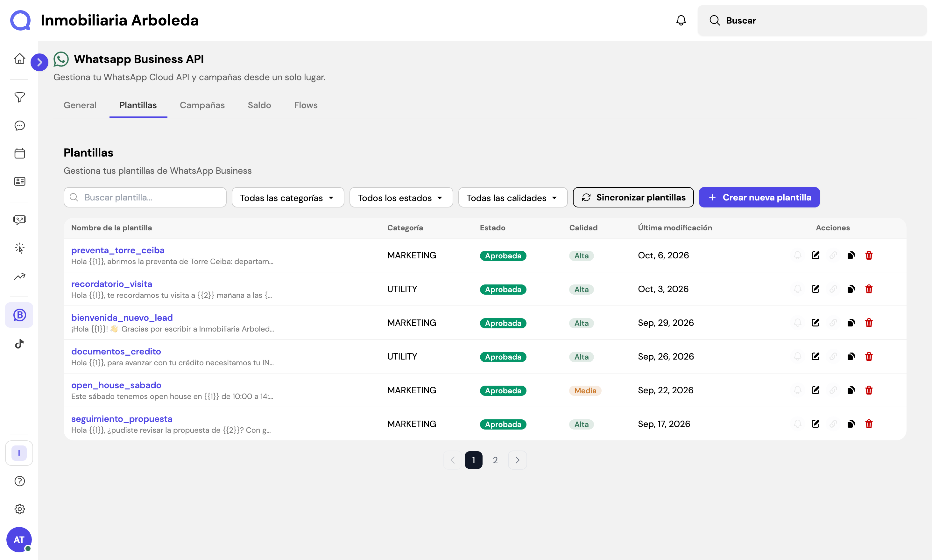Open the click cursor automation icon

pyautogui.click(x=20, y=248)
